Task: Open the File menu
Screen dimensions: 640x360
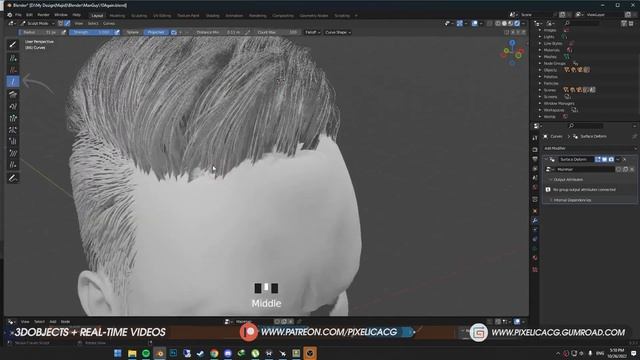Action: pyautogui.click(x=18, y=15)
